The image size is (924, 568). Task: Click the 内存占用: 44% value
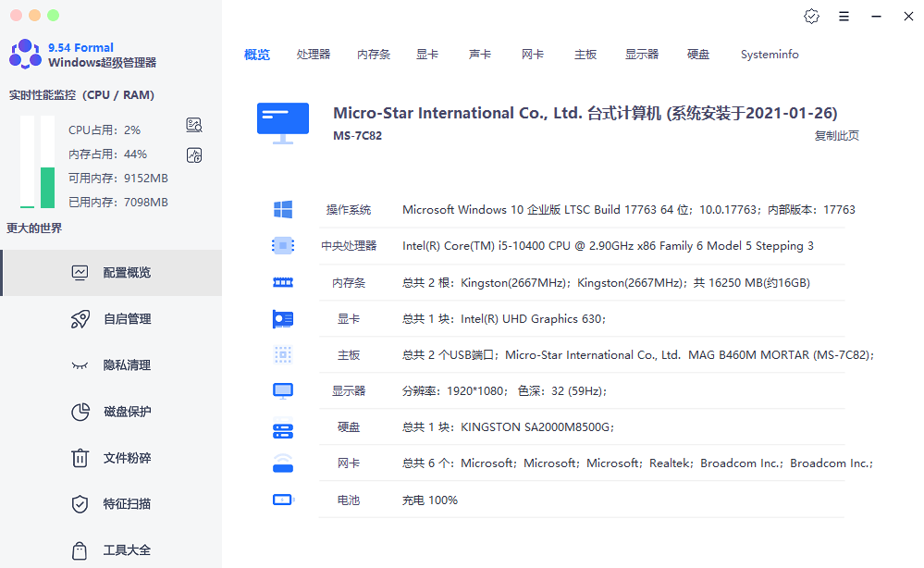pyautogui.click(x=108, y=154)
